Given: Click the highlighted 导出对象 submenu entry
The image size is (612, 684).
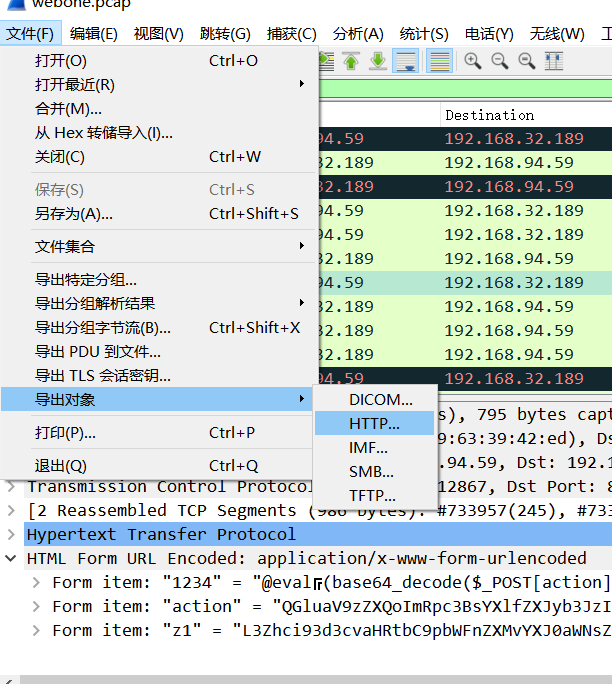Looking at the screenshot, I should 157,399.
